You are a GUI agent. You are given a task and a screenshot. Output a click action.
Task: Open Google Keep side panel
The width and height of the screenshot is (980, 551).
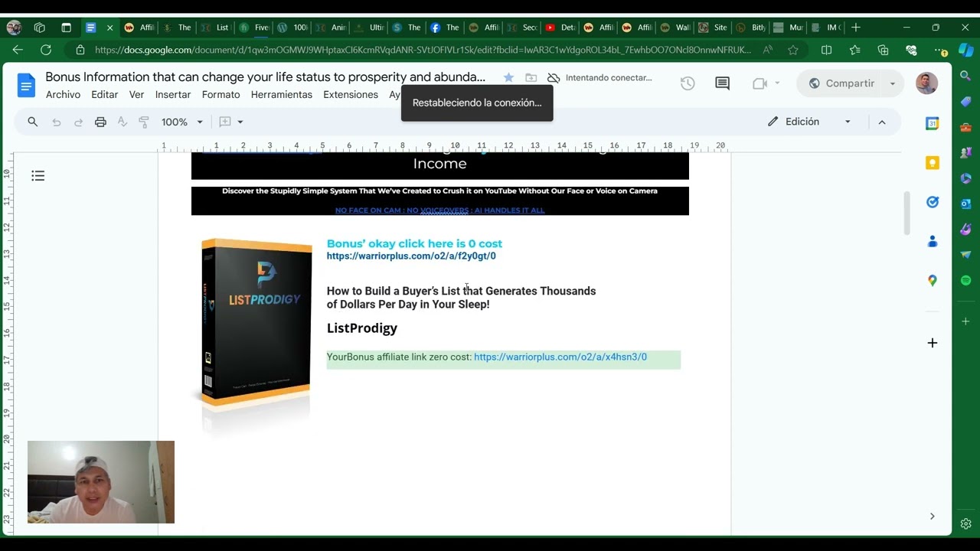pyautogui.click(x=932, y=163)
